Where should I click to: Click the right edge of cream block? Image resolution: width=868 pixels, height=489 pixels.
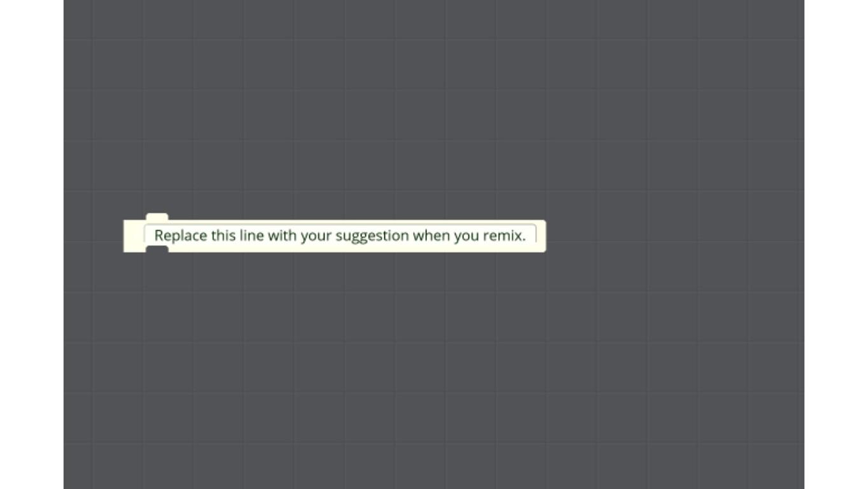pyautogui.click(x=542, y=236)
